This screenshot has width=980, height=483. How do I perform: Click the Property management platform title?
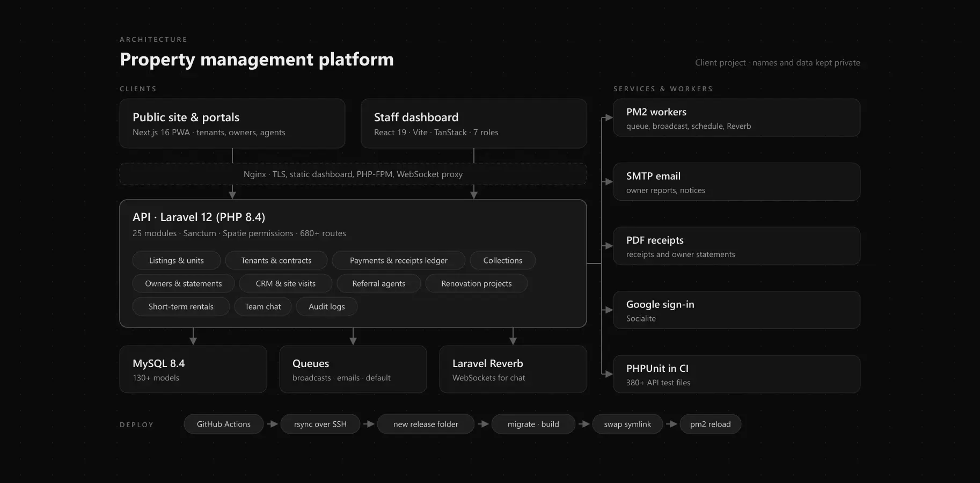point(257,59)
